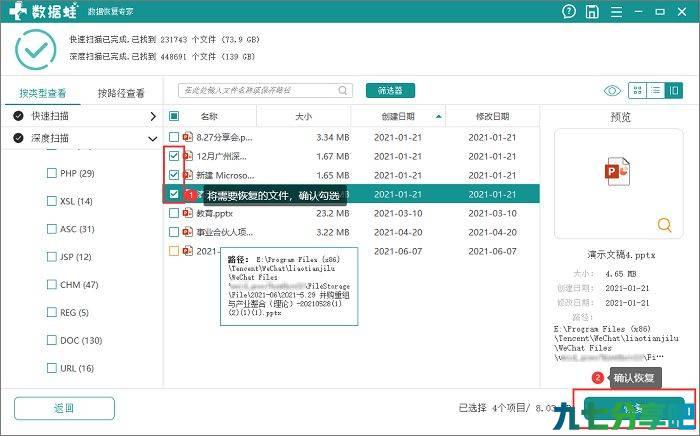Switch to 按类型查看 tab
Image resolution: width=700 pixels, height=436 pixels.
42,93
